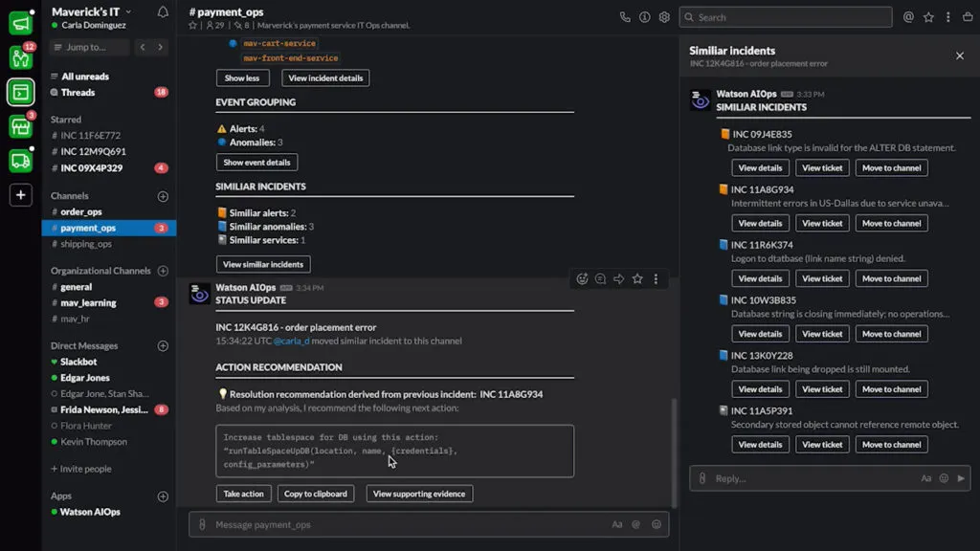
Task: Click the notifications bell icon
Action: coord(163,11)
